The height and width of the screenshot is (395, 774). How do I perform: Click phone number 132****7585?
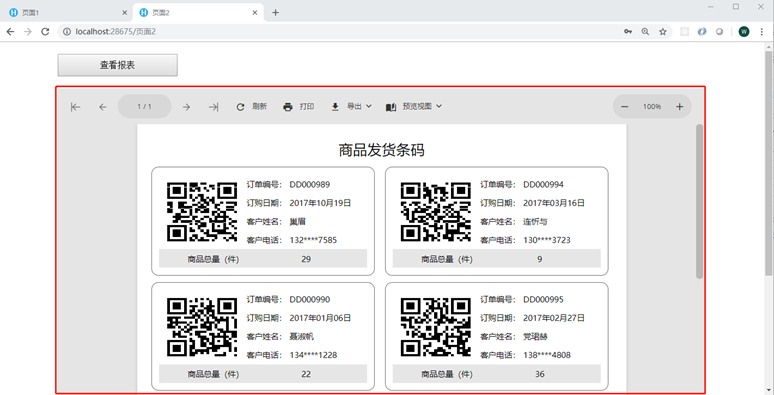313,240
